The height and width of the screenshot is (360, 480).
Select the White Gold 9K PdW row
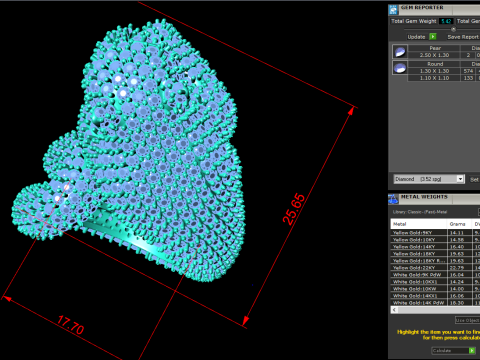pos(435,275)
